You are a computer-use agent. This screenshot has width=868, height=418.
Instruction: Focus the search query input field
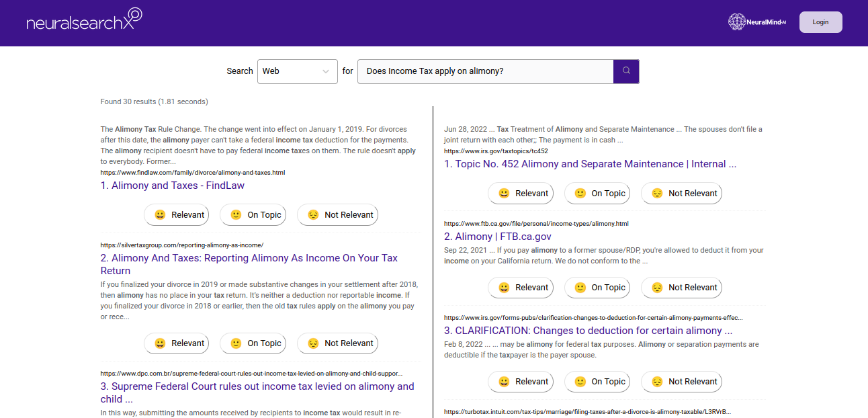(485, 71)
